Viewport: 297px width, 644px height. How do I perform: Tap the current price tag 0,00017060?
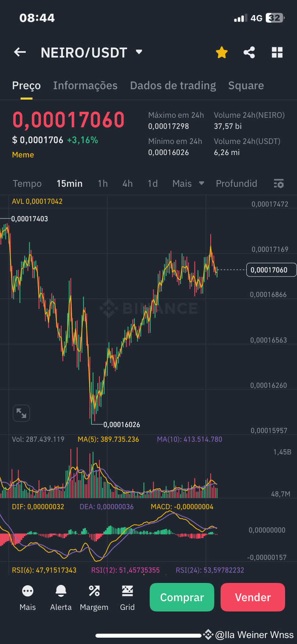271,270
